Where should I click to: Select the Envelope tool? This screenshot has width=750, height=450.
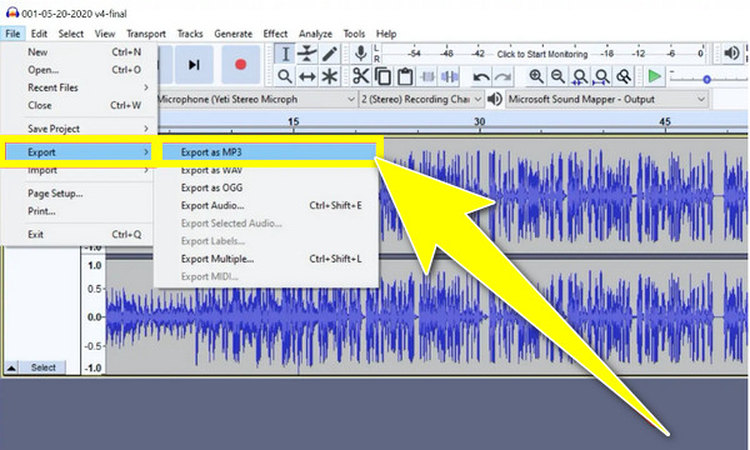[307, 54]
